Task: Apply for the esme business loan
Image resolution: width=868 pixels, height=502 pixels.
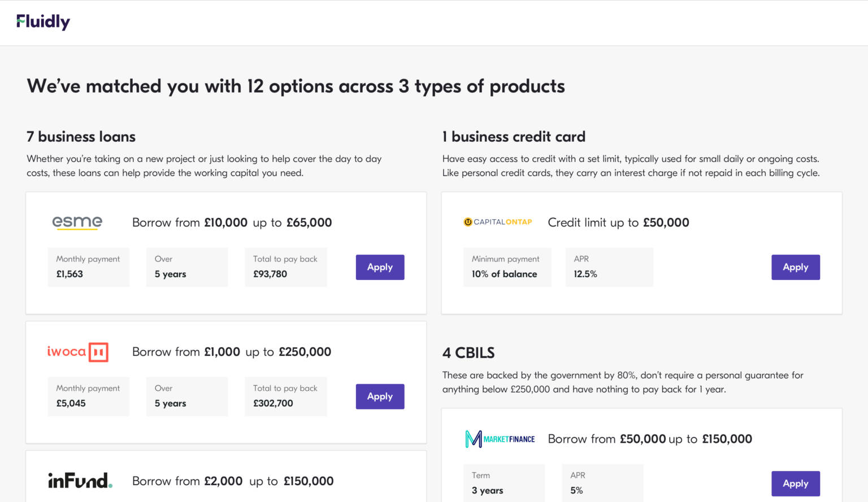Action: click(380, 267)
